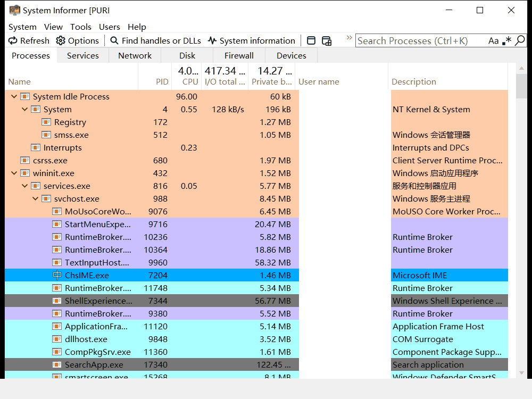This screenshot has width=532, height=399.
Task: Click the csrss.exe process icon
Action: pyautogui.click(x=25, y=160)
